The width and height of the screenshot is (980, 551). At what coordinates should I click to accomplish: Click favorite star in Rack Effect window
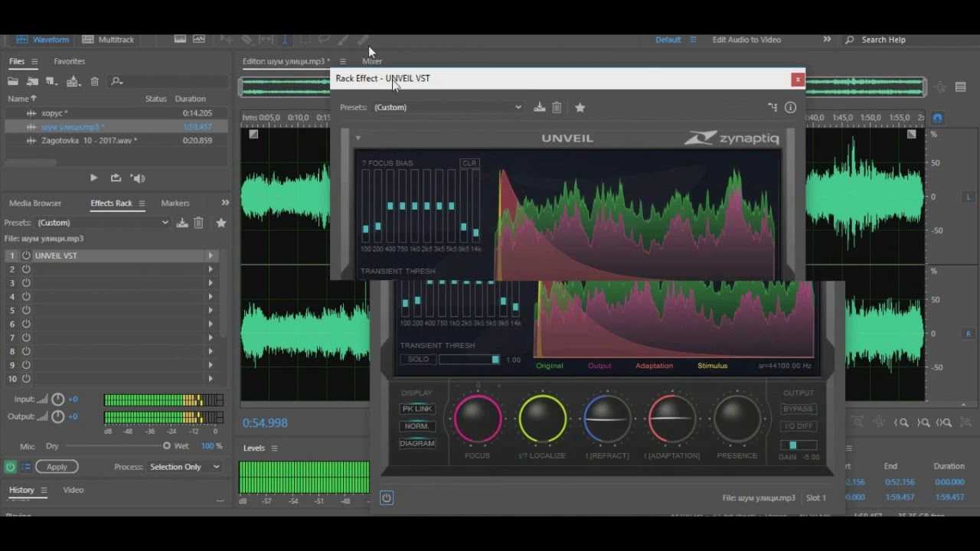point(580,107)
